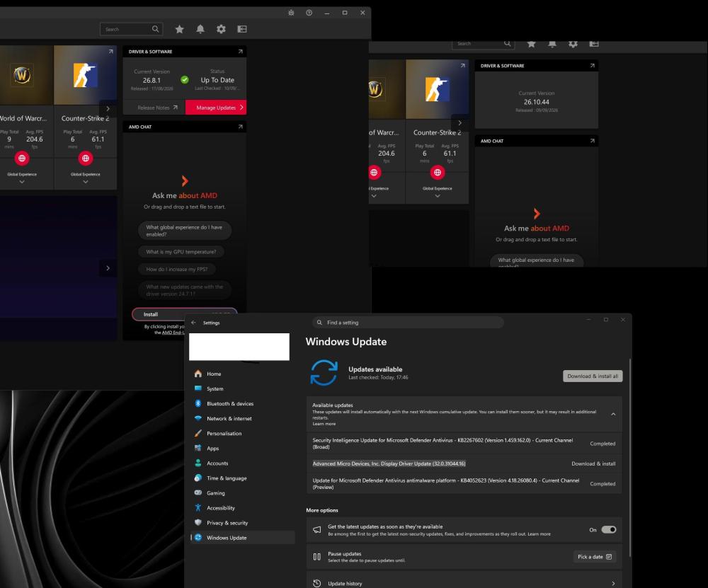Screen dimensions: 708x588
Task: Expand Counter-Strike 2 Global Experience chevron
Action: pyautogui.click(x=86, y=182)
